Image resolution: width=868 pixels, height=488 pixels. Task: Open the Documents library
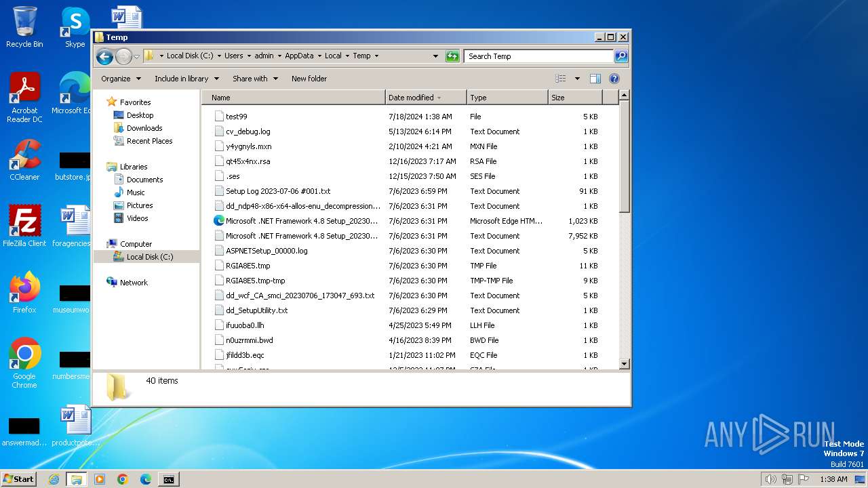pyautogui.click(x=144, y=180)
